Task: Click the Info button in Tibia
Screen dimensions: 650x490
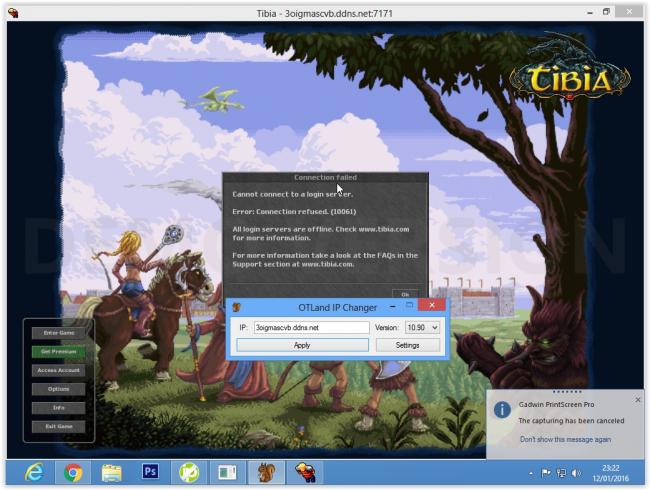Action: point(59,408)
